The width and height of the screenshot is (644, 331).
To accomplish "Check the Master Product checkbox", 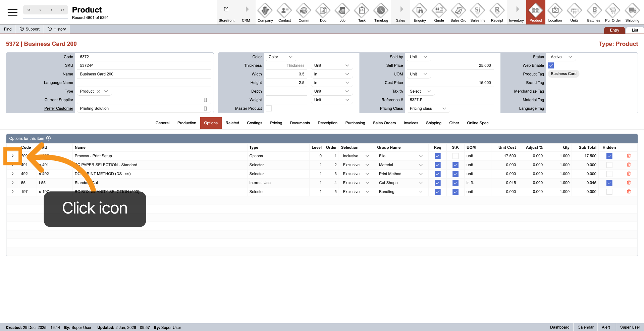I will (269, 108).
